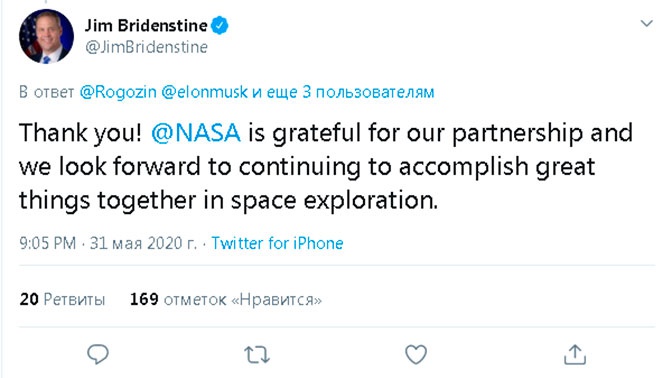Image resolution: width=672 pixels, height=378 pixels.
Task: Open the @elonmusk profile link
Action: point(204,92)
